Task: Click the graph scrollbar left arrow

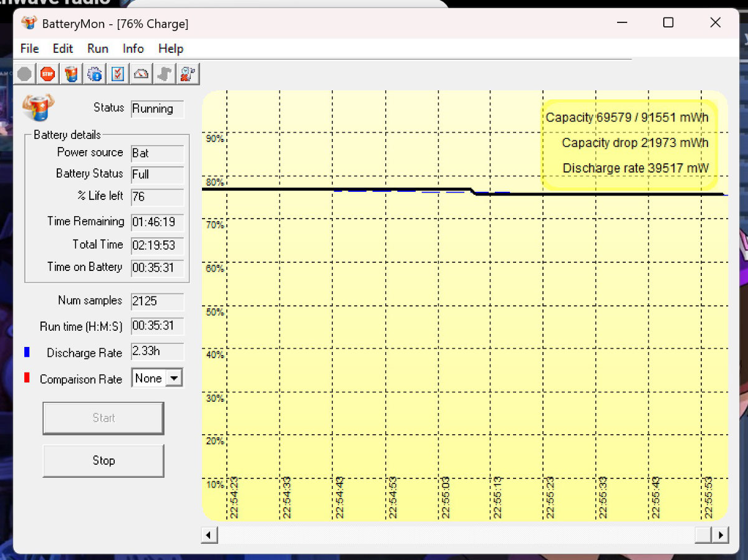Action: coord(209,535)
